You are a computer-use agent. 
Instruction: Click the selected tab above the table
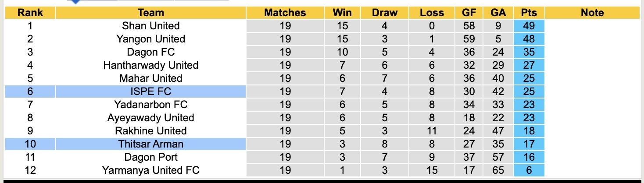[x=92, y=1]
